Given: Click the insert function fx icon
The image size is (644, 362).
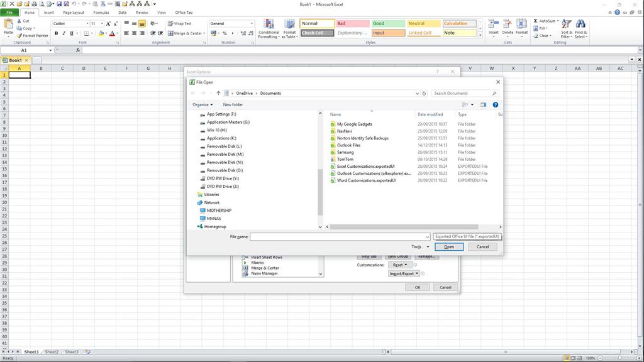Looking at the screenshot, I should pyautogui.click(x=77, y=50).
